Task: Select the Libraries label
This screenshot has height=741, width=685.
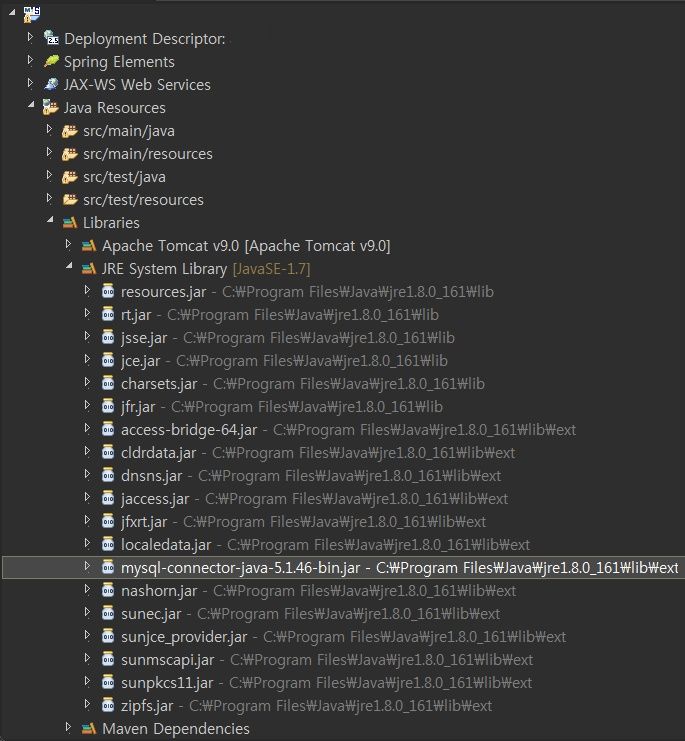Action: (111, 223)
